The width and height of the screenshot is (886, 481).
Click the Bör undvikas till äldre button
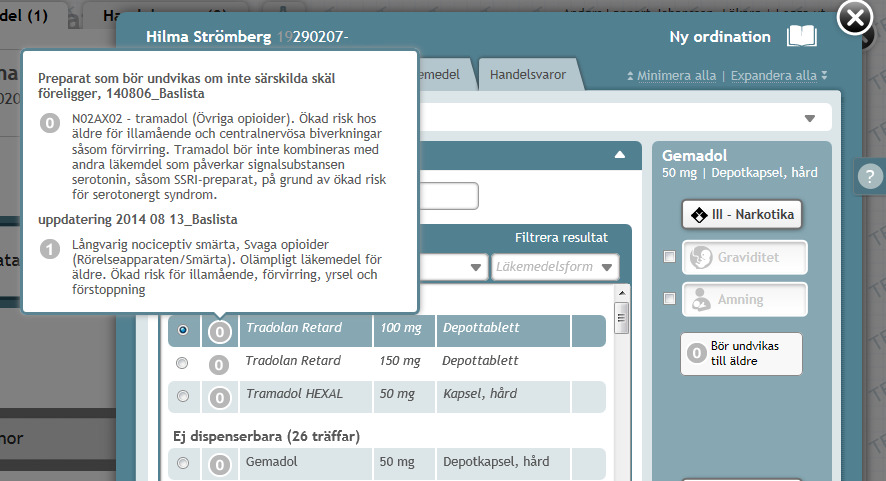pos(742,354)
